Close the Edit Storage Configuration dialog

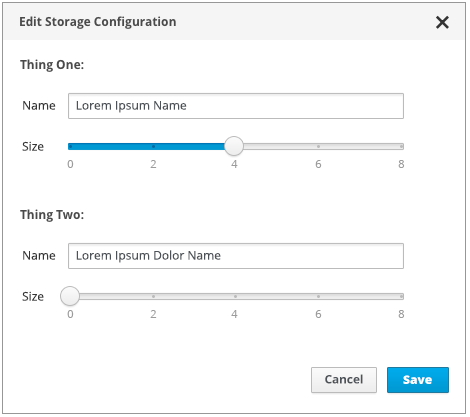click(x=442, y=22)
